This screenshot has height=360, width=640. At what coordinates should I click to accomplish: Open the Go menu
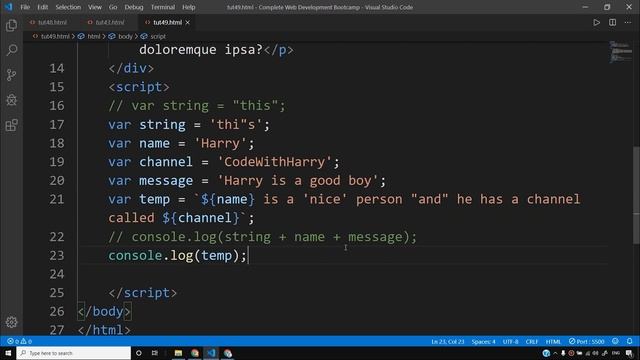(x=113, y=7)
